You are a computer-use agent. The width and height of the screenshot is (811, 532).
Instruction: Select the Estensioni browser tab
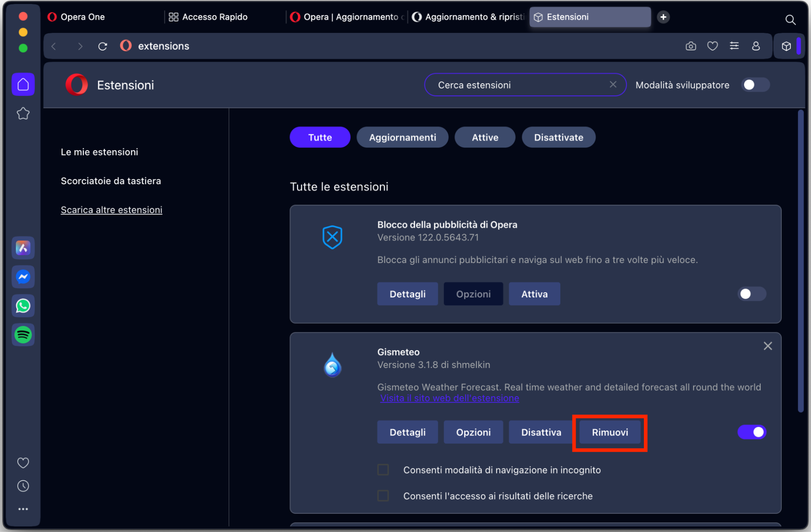point(590,17)
